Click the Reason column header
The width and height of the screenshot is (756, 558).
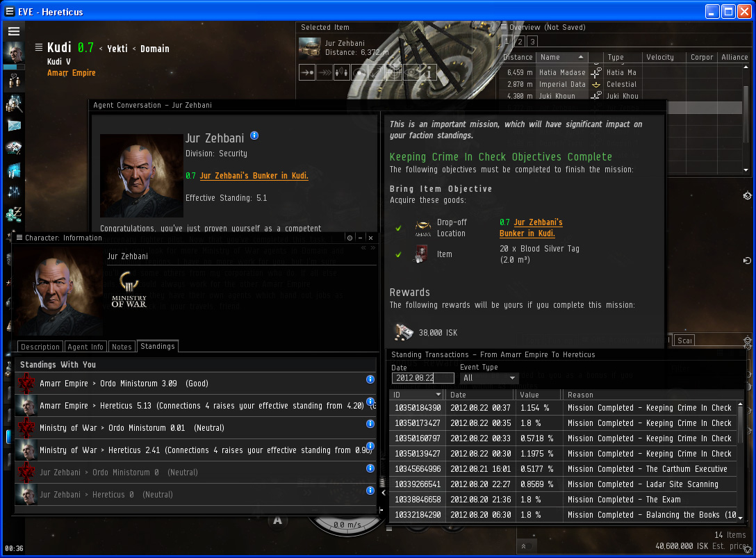[650, 395]
